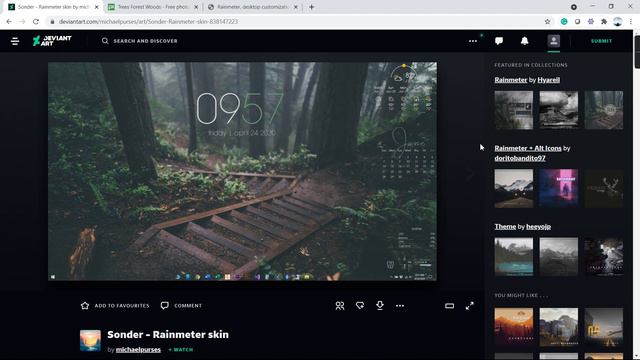Click the browser back arrow
The image size is (640, 360).
[9, 22]
